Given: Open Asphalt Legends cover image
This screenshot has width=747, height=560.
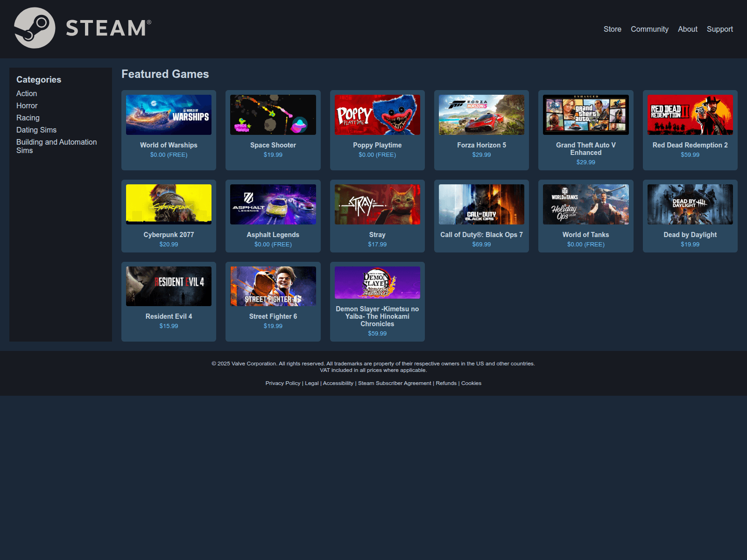Looking at the screenshot, I should [273, 204].
